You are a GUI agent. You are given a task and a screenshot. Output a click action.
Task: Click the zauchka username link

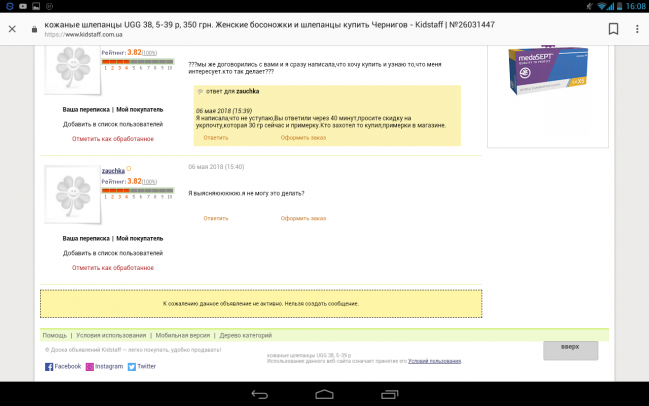pyautogui.click(x=113, y=171)
